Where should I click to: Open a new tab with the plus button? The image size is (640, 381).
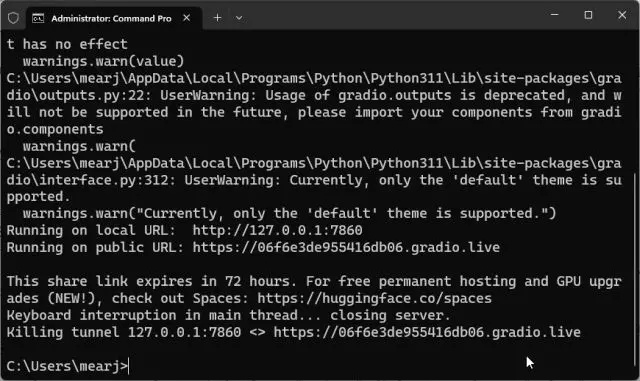click(x=218, y=18)
